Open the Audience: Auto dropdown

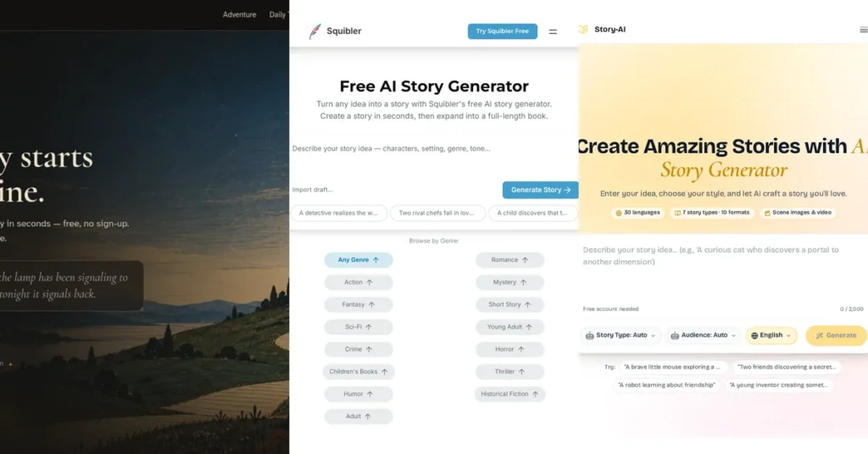pos(703,335)
